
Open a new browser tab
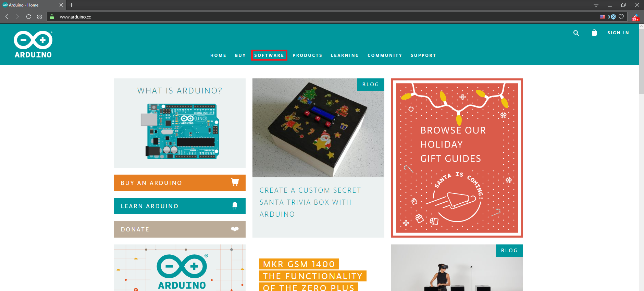tap(71, 5)
